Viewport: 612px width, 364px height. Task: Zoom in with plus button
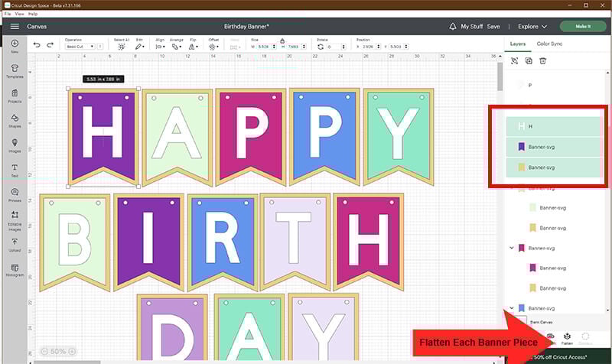pyautogui.click(x=72, y=352)
